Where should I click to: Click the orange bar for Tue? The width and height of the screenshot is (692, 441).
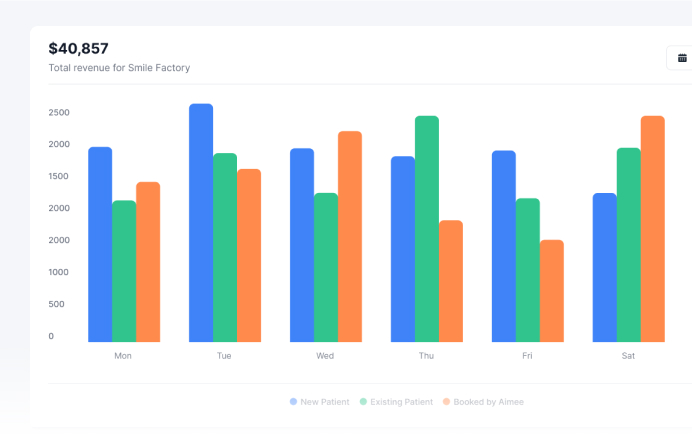pyautogui.click(x=249, y=256)
